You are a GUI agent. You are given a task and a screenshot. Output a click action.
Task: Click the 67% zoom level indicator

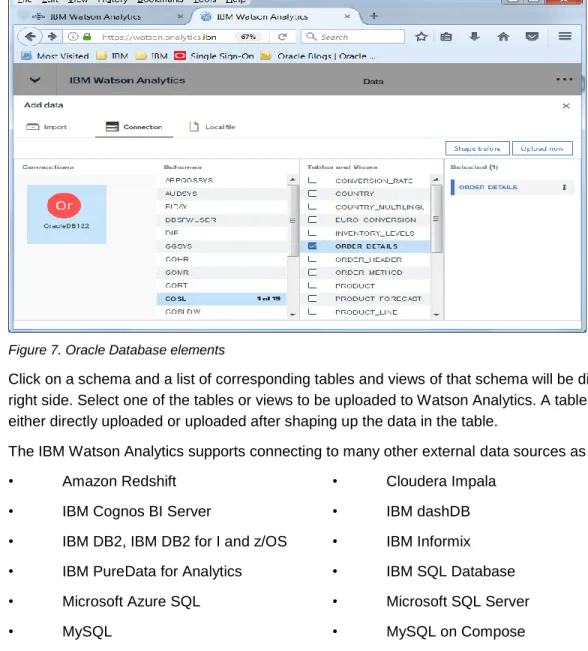[x=248, y=37]
